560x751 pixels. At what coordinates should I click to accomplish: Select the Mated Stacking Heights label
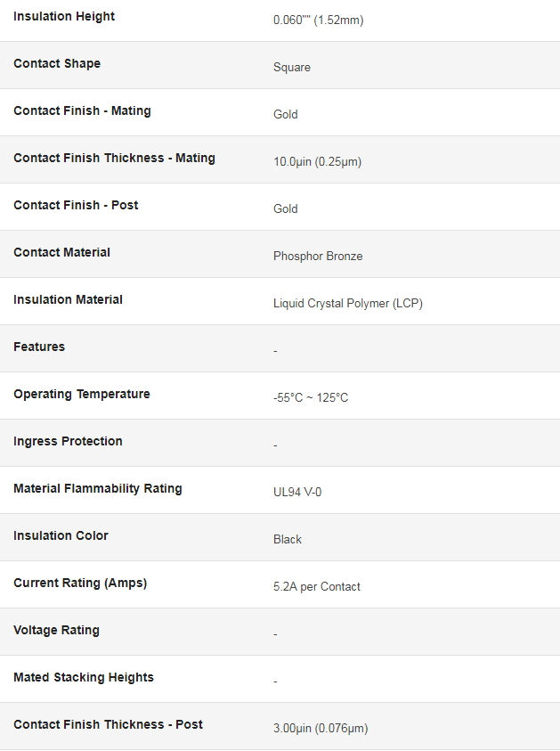point(84,677)
